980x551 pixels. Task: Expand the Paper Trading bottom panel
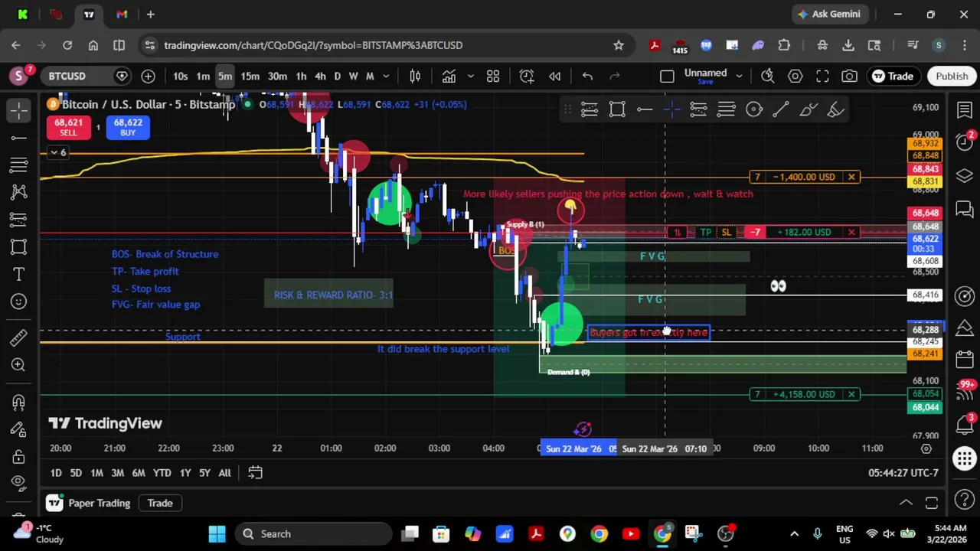click(x=906, y=503)
